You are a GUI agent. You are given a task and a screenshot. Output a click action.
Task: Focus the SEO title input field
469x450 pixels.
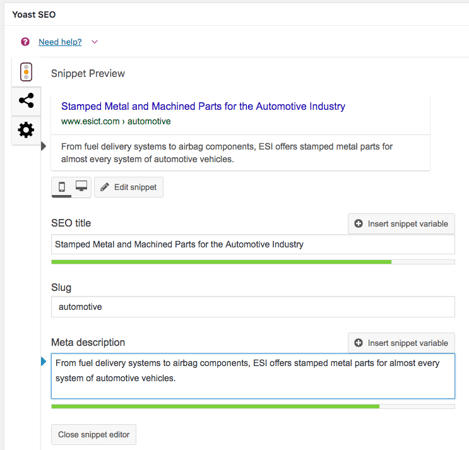(253, 244)
